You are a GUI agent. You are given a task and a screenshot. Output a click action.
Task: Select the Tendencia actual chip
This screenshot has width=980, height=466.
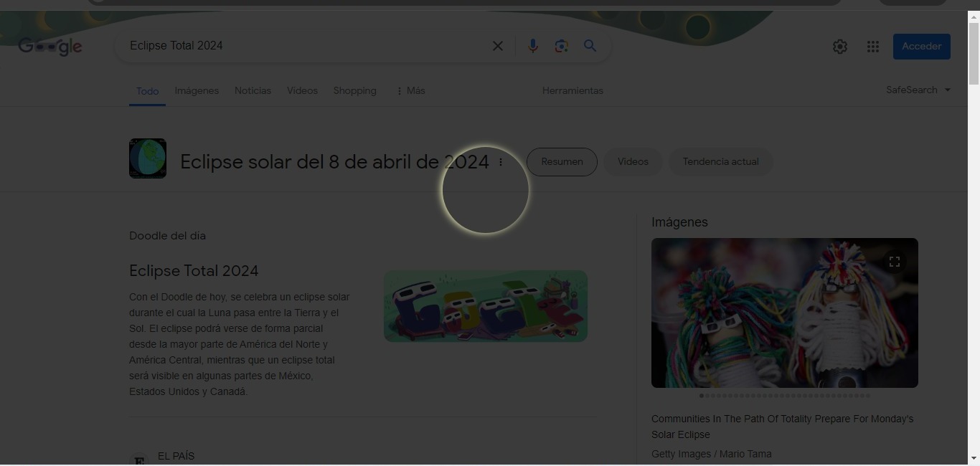coord(720,162)
